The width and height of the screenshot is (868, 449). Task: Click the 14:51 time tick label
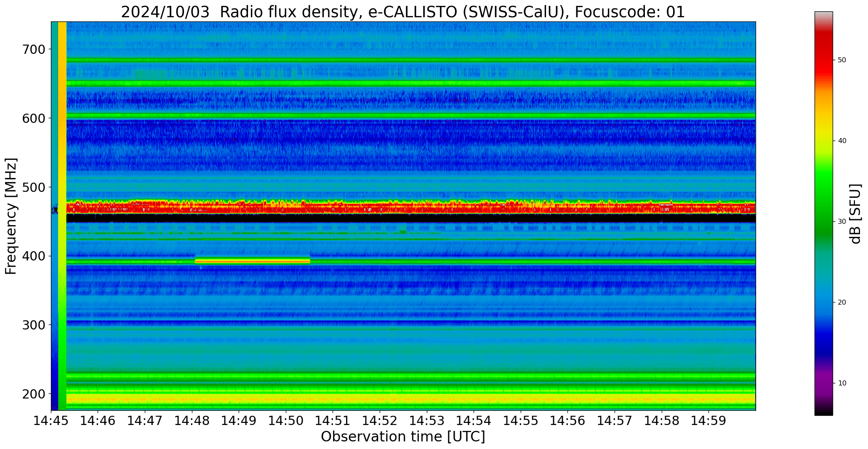(x=333, y=421)
